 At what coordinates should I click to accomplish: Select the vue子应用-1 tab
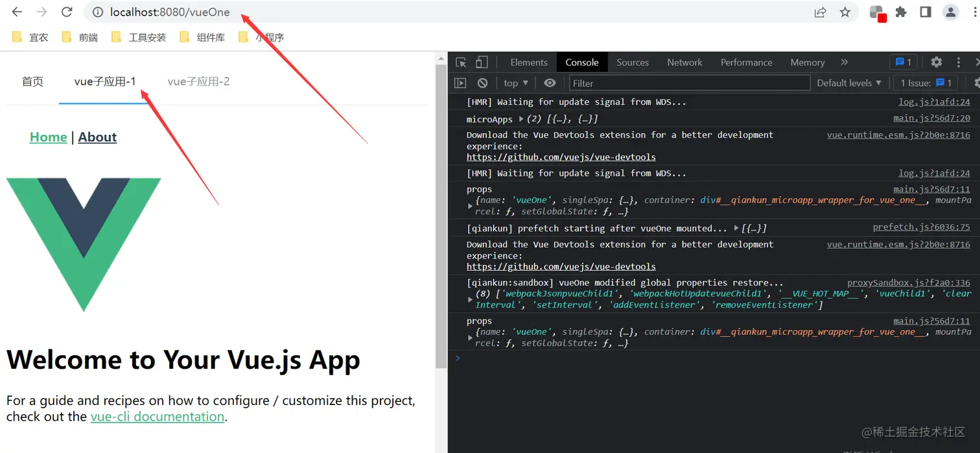pos(105,81)
